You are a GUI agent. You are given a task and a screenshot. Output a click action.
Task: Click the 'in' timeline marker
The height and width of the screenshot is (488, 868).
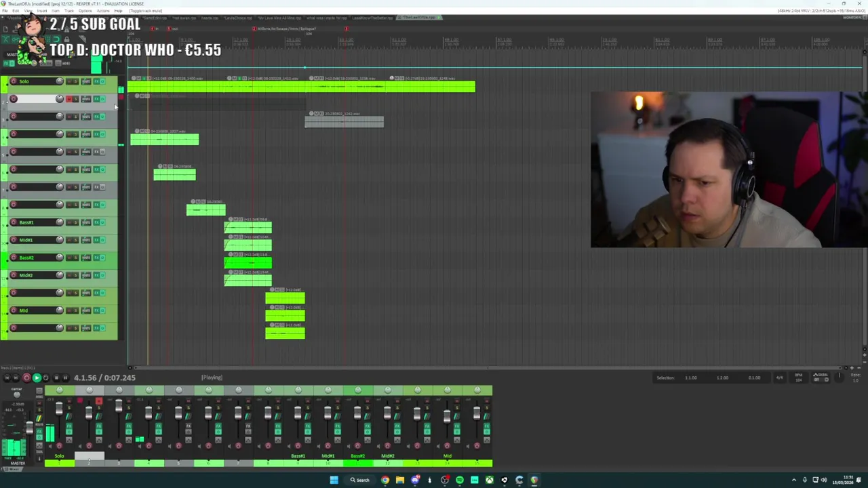click(x=153, y=28)
